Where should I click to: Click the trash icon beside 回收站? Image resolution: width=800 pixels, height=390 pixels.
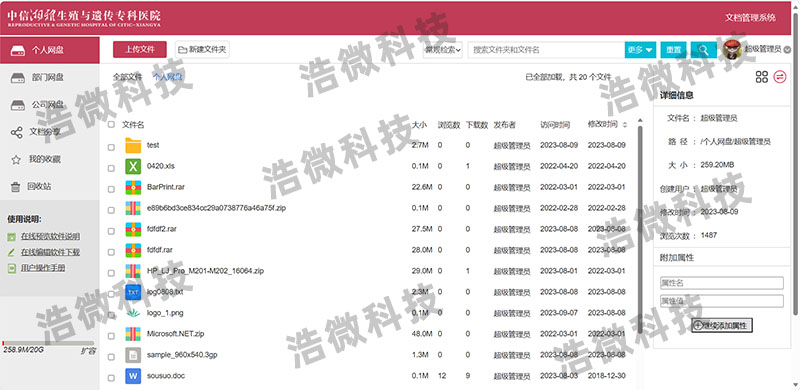point(16,187)
